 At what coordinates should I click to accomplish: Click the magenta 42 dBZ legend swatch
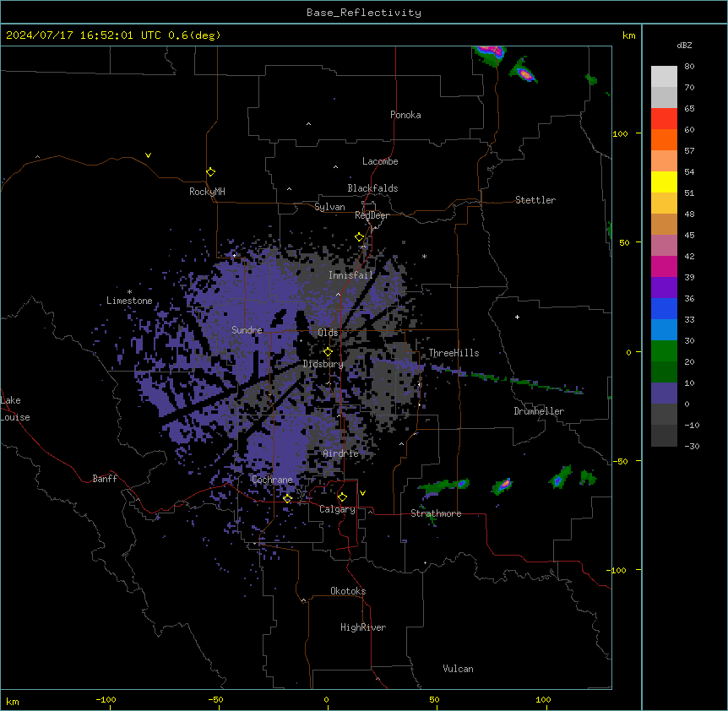click(664, 266)
